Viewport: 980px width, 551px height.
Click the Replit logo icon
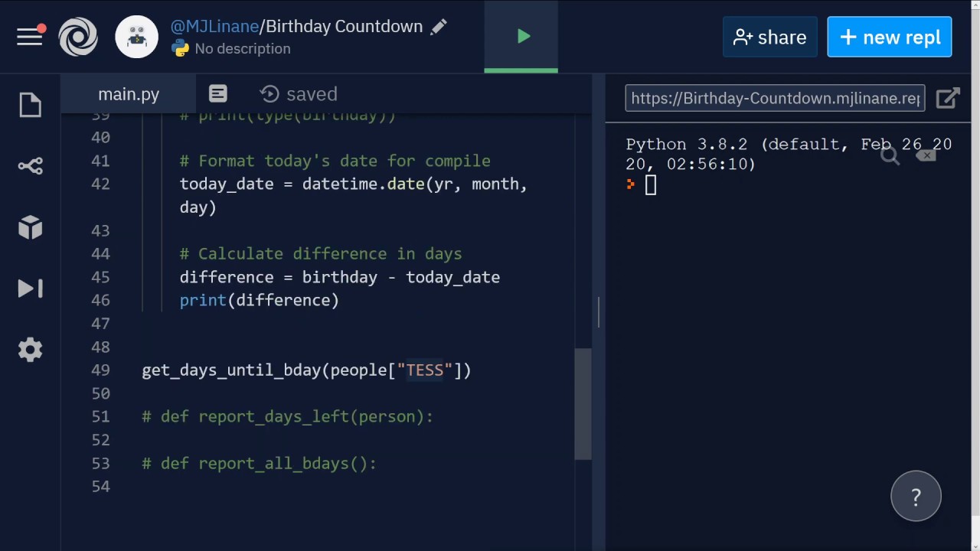click(x=78, y=37)
